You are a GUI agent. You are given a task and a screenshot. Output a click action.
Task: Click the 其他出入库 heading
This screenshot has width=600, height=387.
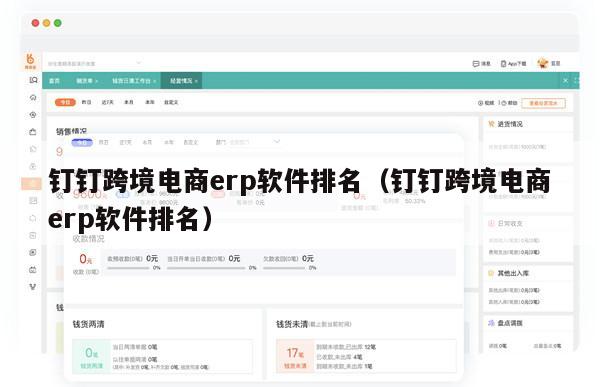(x=513, y=273)
